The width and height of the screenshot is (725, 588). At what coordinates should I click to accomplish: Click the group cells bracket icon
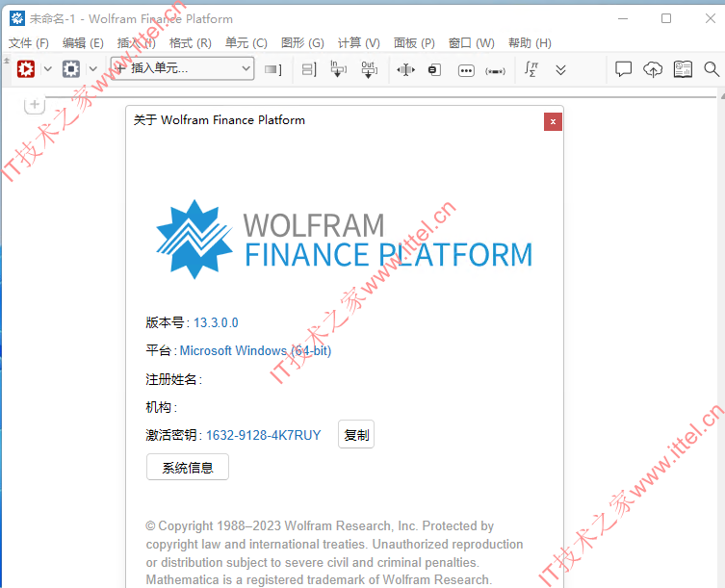(309, 69)
